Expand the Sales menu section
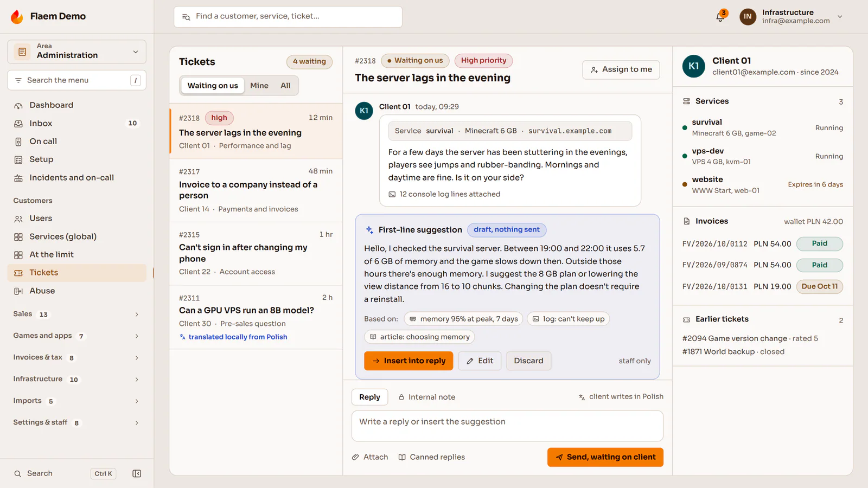 click(x=77, y=314)
